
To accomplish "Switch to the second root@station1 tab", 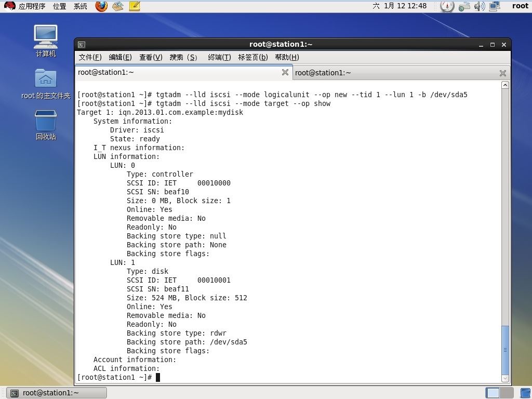I will [x=401, y=73].
